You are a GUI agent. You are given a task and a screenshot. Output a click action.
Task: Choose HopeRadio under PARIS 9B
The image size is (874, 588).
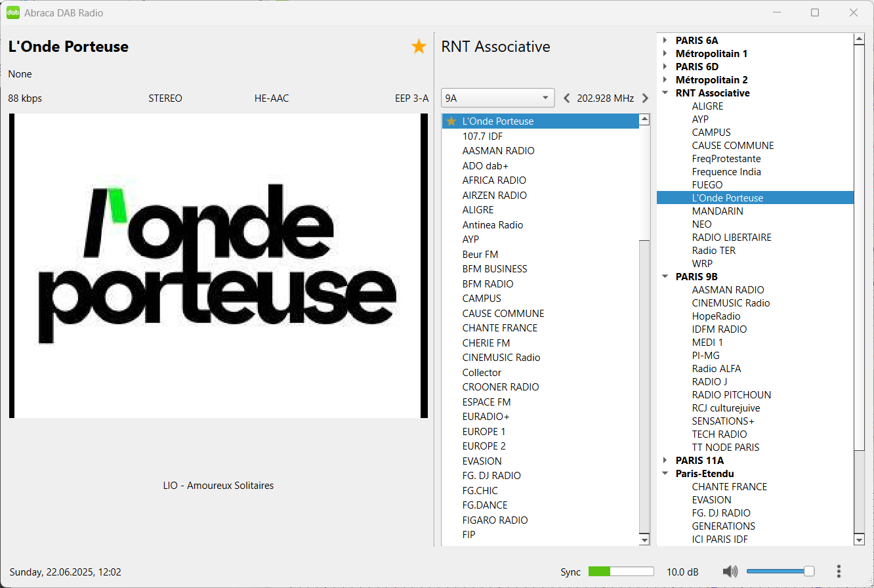(716, 316)
